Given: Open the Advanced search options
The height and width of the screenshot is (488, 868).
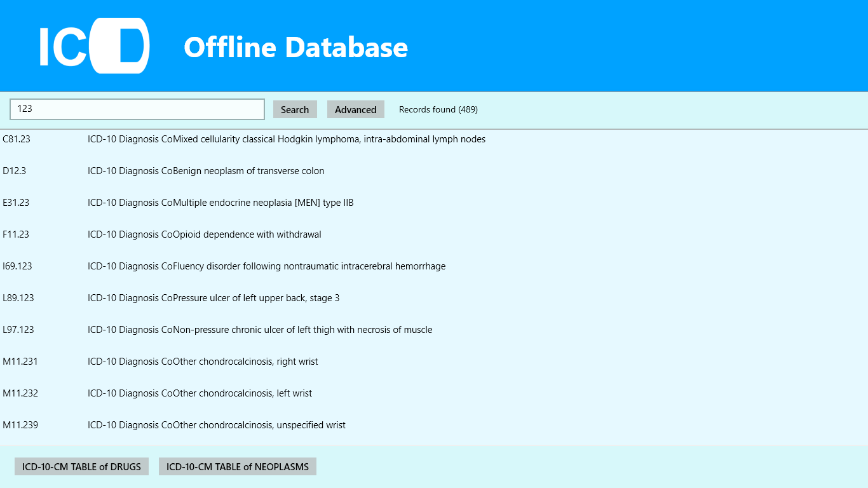Looking at the screenshot, I should point(355,109).
